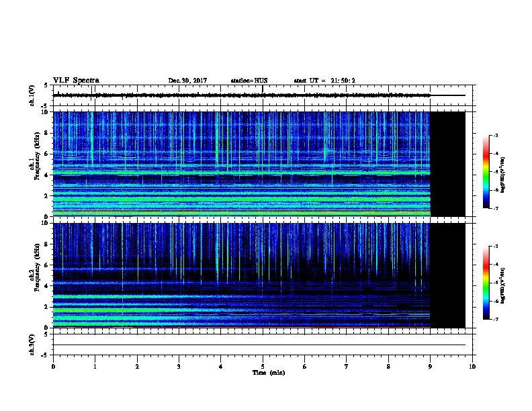Click the "ch.1(V)" waveform axis label
The height and width of the screenshot is (411, 532).
tap(32, 95)
